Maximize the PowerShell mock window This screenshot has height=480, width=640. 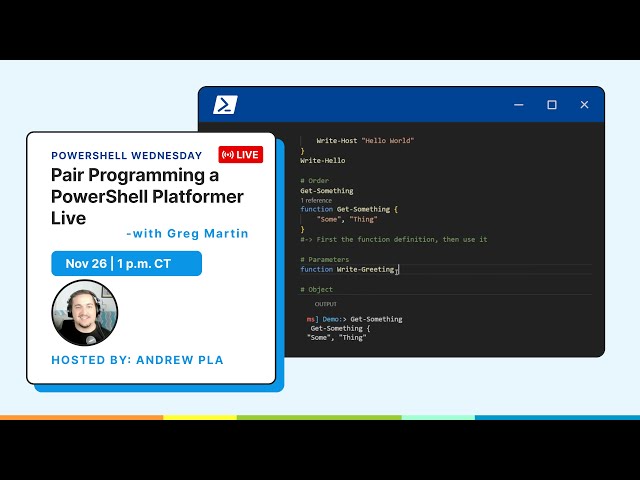click(552, 105)
